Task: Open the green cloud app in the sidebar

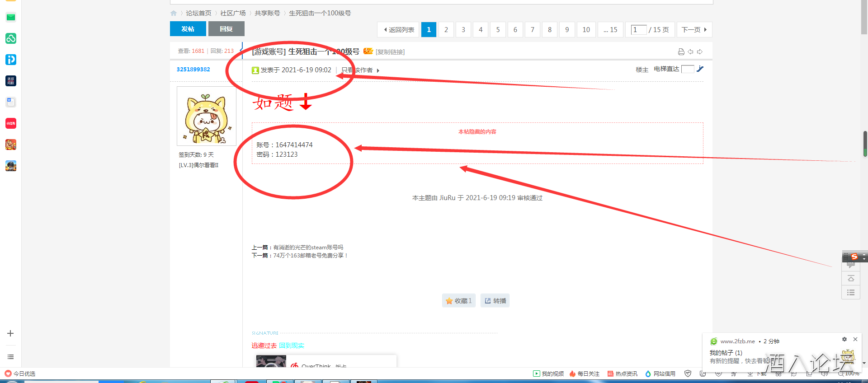Action: 11,38
